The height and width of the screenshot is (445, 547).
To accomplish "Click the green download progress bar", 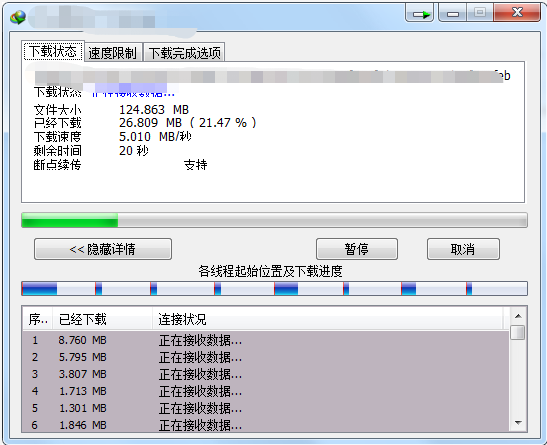I will click(x=274, y=220).
